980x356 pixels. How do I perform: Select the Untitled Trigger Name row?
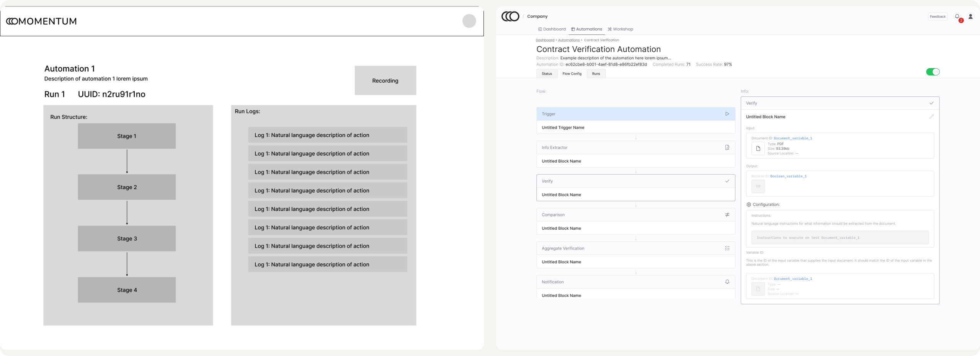click(635, 127)
